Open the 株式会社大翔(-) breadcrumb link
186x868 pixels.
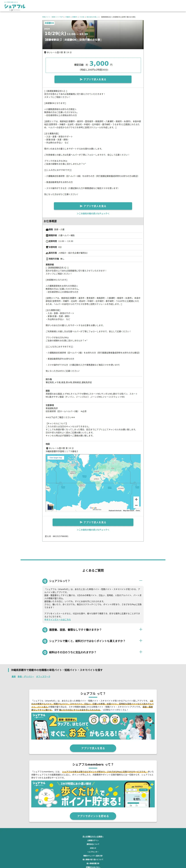(92, 17)
